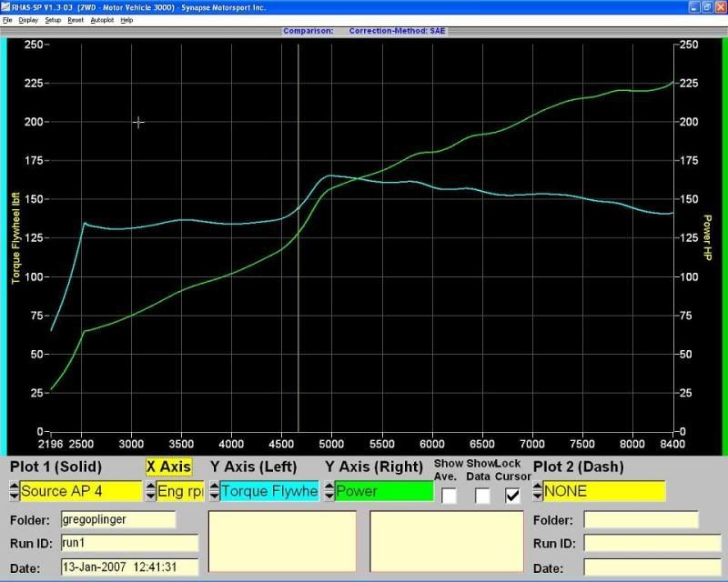Open the Setup menu
Viewport: 728px width, 582px height.
(53, 19)
